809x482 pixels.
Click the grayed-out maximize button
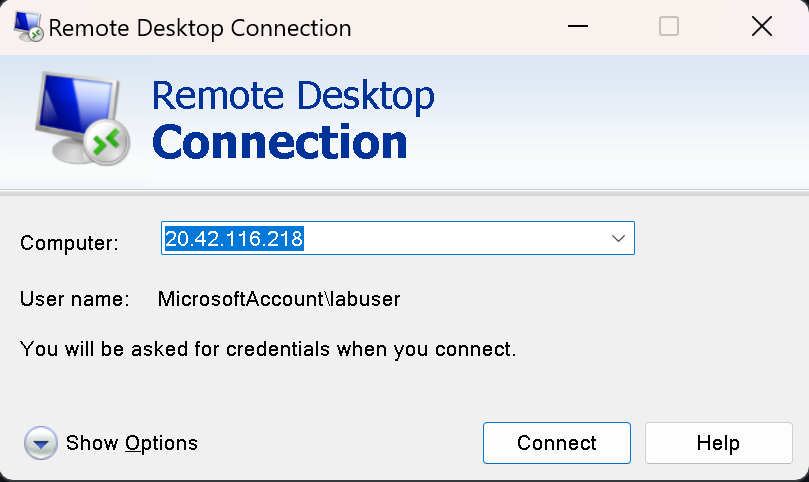point(669,27)
